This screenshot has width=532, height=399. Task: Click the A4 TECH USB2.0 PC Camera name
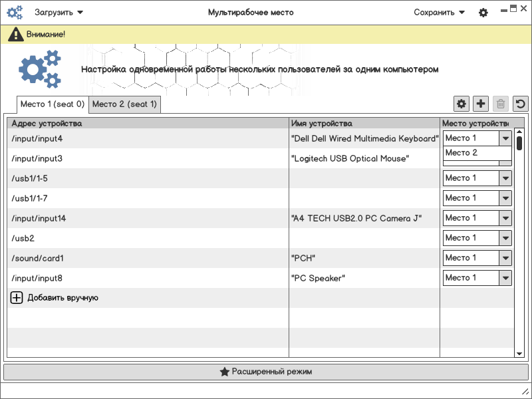pyautogui.click(x=356, y=218)
